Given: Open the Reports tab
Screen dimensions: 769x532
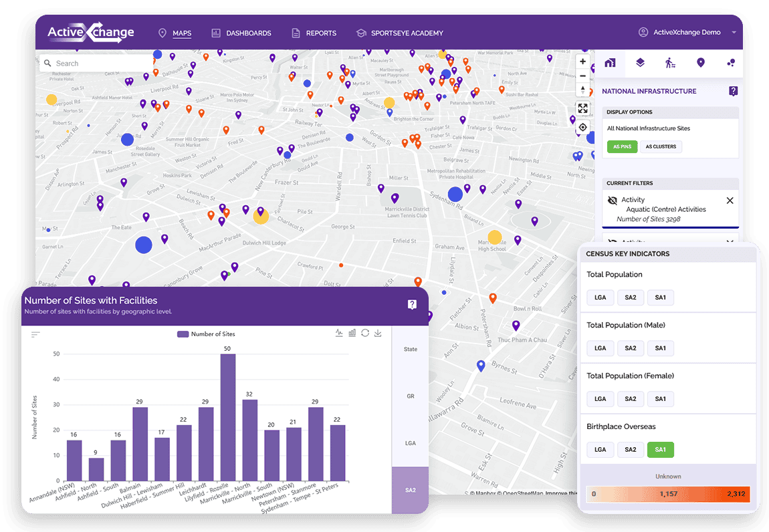Looking at the screenshot, I should 314,33.
